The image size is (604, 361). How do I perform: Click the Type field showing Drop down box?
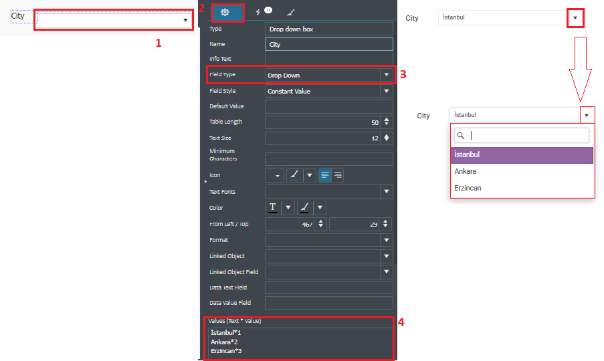pos(329,29)
